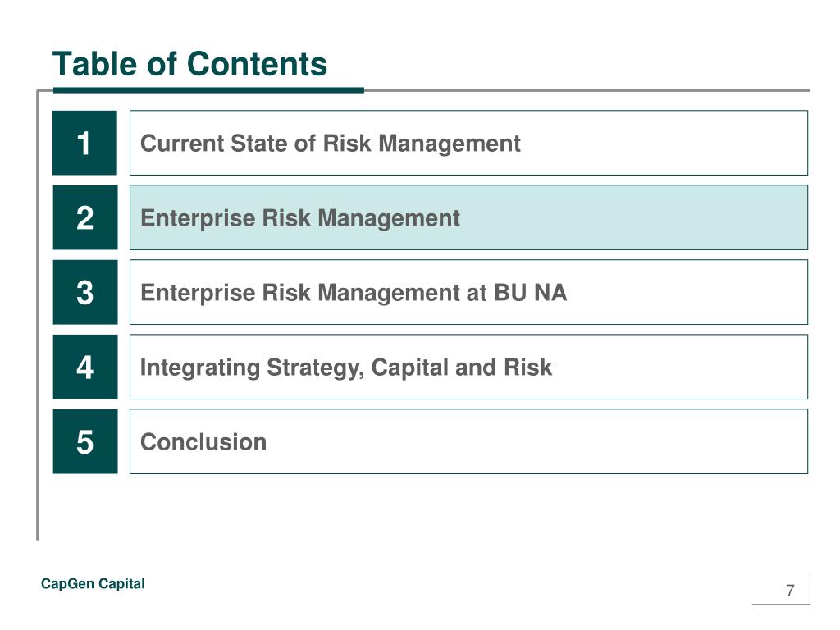This screenshot has width=840, height=630.
Task: Click the page number 7
Action: (x=790, y=591)
